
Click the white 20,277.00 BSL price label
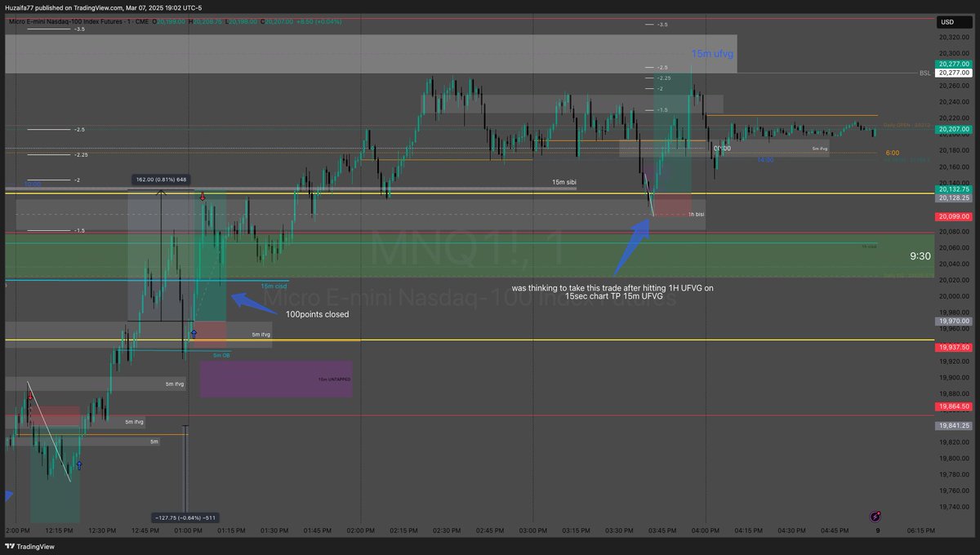pyautogui.click(x=953, y=73)
